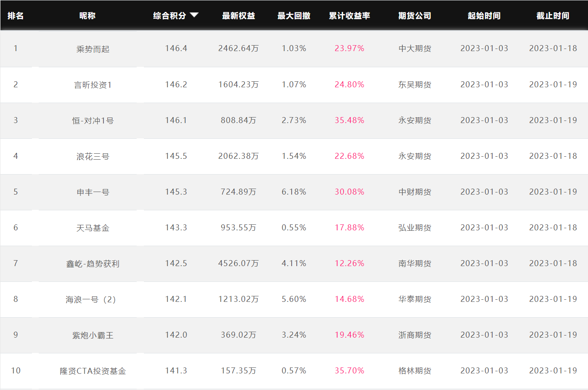
Task: Open nickname 鑫屹-趋势获利
Action: pos(93,264)
